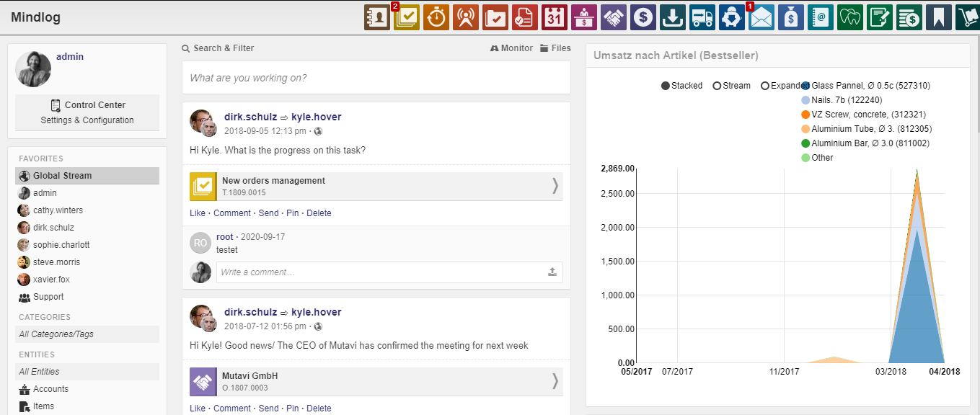
Task: Click the kyle.hover user link
Action: click(316, 117)
